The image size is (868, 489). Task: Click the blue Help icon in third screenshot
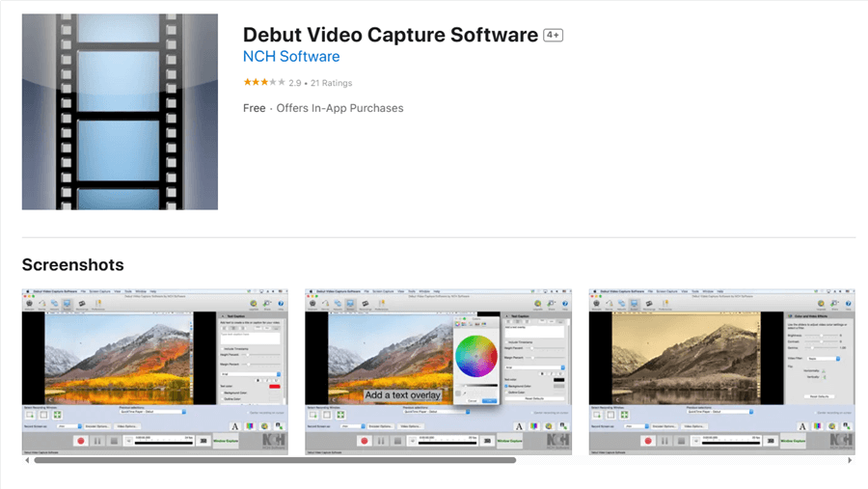click(x=849, y=304)
